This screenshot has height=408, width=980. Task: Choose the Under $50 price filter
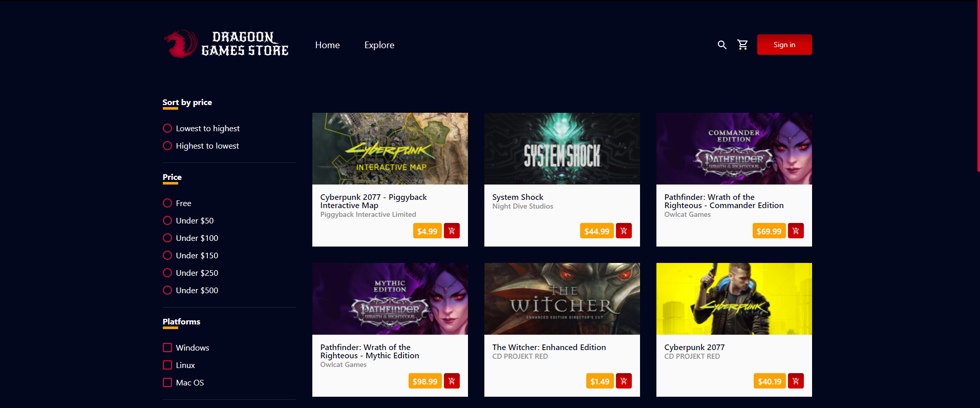(167, 220)
